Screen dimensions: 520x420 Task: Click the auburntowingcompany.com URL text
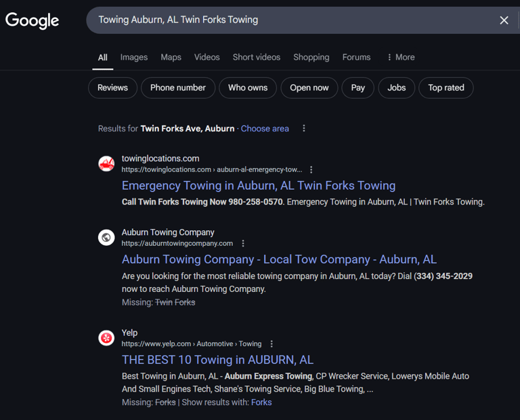click(177, 243)
